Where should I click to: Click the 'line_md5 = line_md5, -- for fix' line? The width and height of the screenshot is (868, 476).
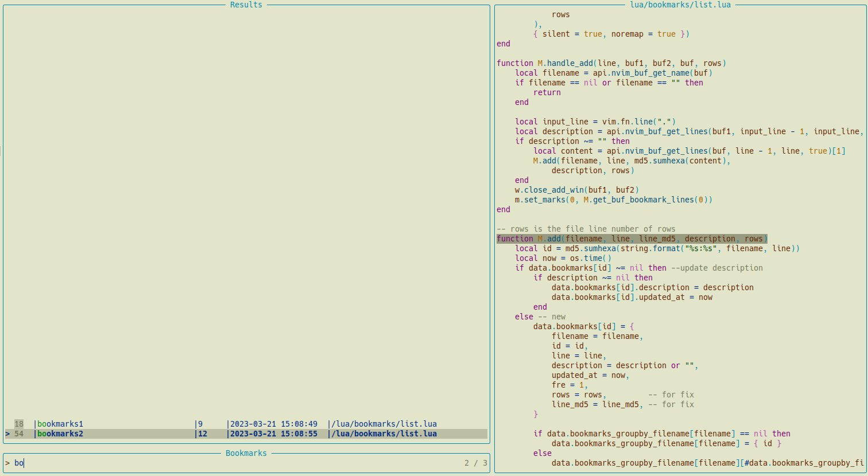point(623,404)
